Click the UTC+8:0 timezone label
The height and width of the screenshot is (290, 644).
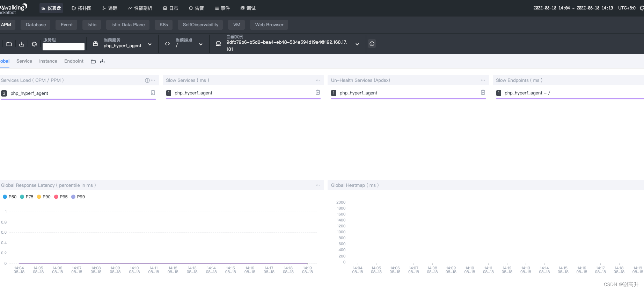click(x=627, y=8)
